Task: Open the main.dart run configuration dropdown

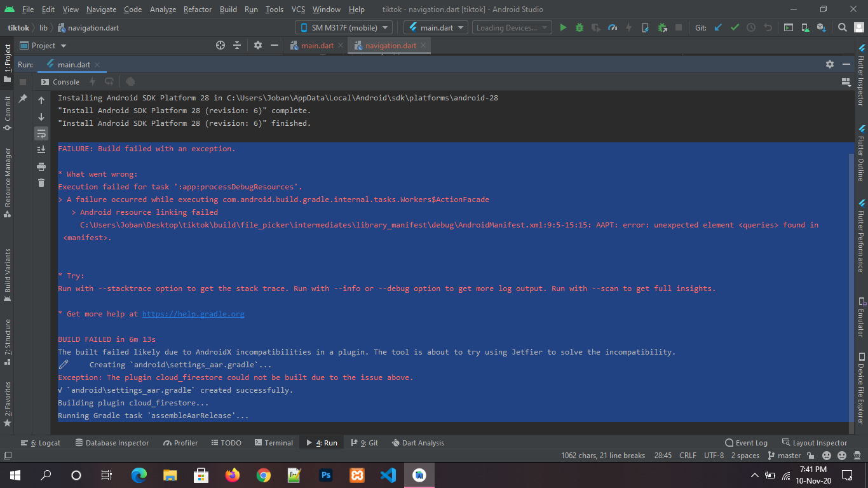Action: tap(436, 27)
